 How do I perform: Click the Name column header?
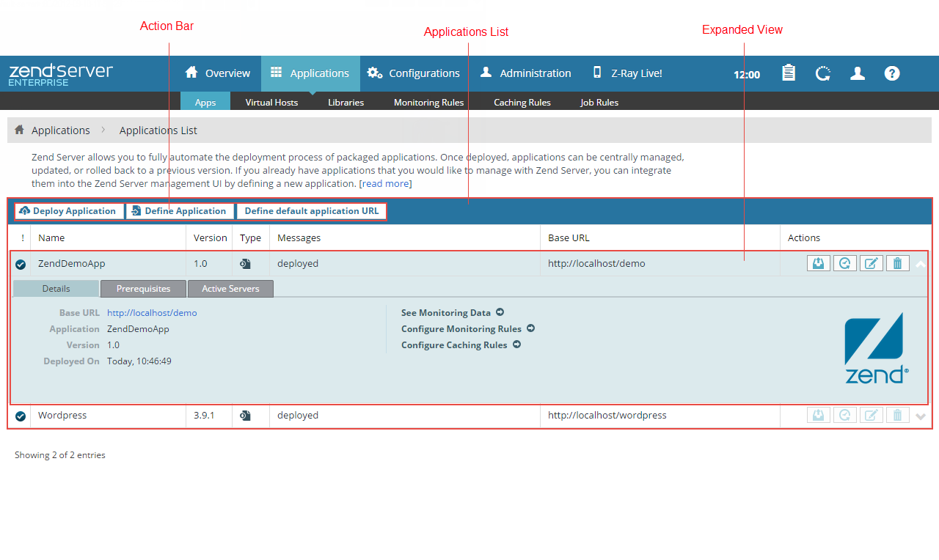point(51,237)
